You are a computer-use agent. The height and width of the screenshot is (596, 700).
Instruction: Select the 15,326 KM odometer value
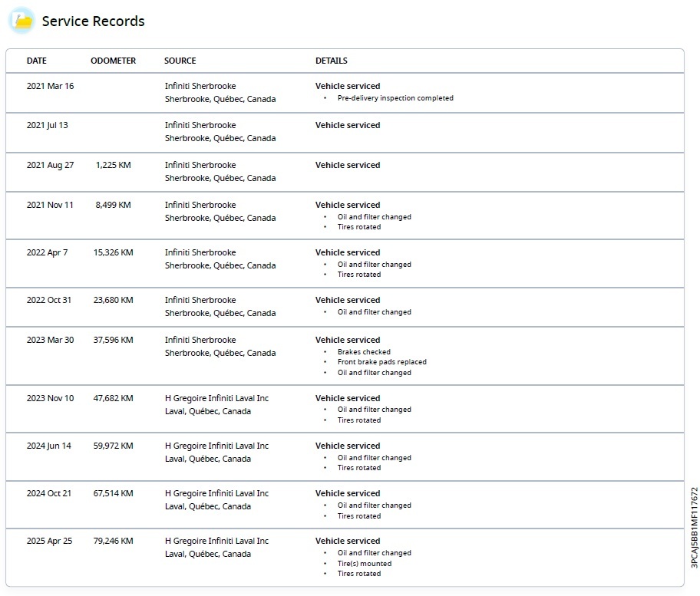point(114,252)
